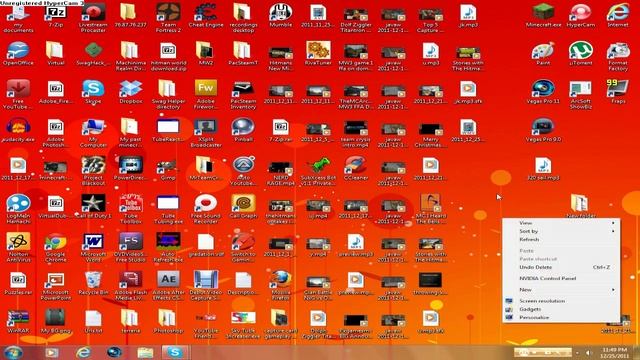Screen dimensions: 640x360
Task: Open the Mumble desktop icon
Action: tap(281, 13)
